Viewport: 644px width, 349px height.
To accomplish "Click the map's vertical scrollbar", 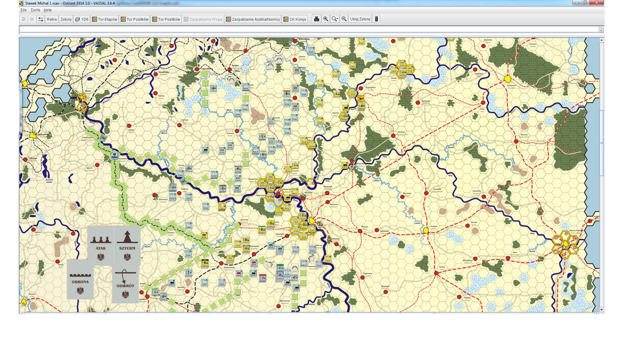I will pos(602,174).
